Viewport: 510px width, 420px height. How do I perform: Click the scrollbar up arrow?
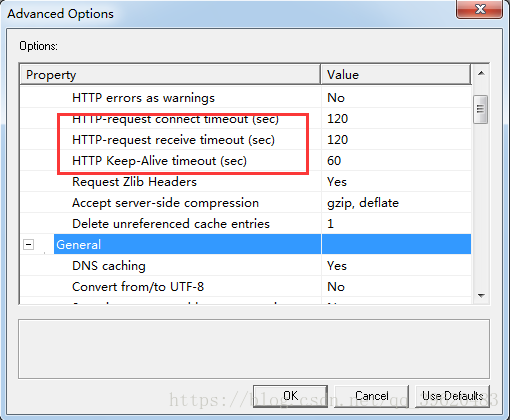(x=481, y=73)
